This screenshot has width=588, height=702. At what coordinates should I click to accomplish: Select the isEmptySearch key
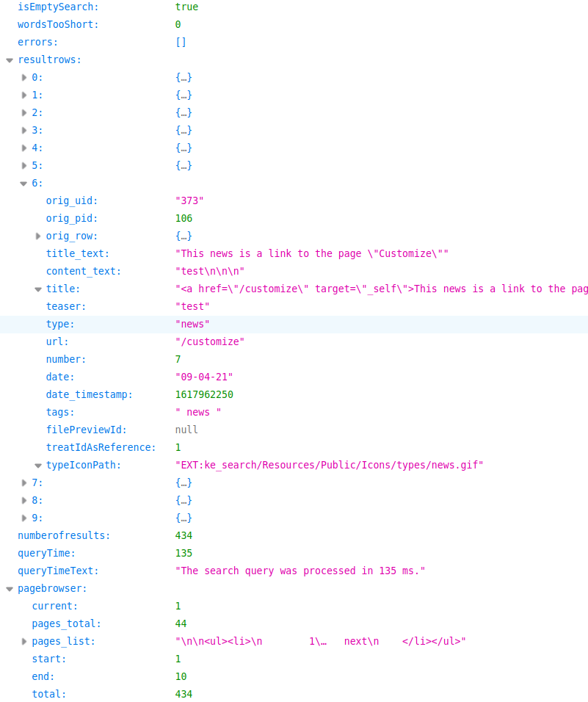click(58, 7)
